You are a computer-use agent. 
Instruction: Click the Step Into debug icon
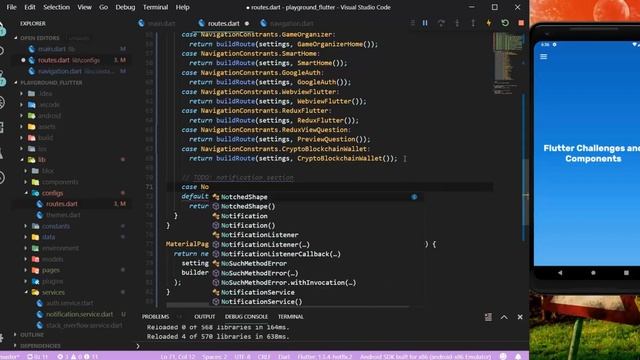pyautogui.click(x=457, y=23)
